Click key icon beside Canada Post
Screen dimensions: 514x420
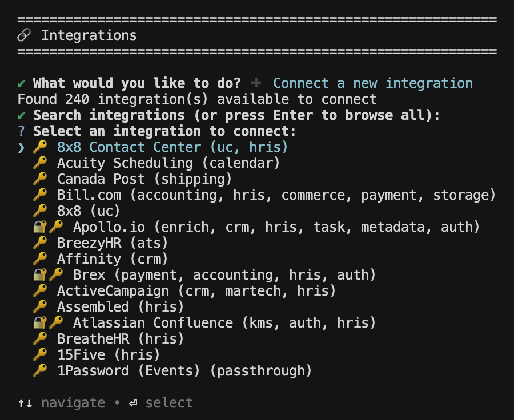point(40,179)
